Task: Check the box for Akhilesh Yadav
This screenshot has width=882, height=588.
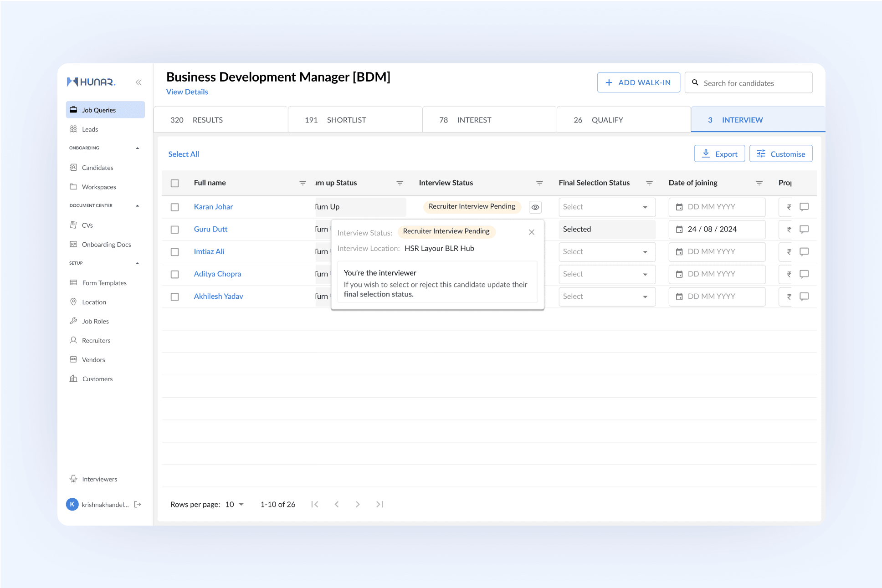Action: 174,297
